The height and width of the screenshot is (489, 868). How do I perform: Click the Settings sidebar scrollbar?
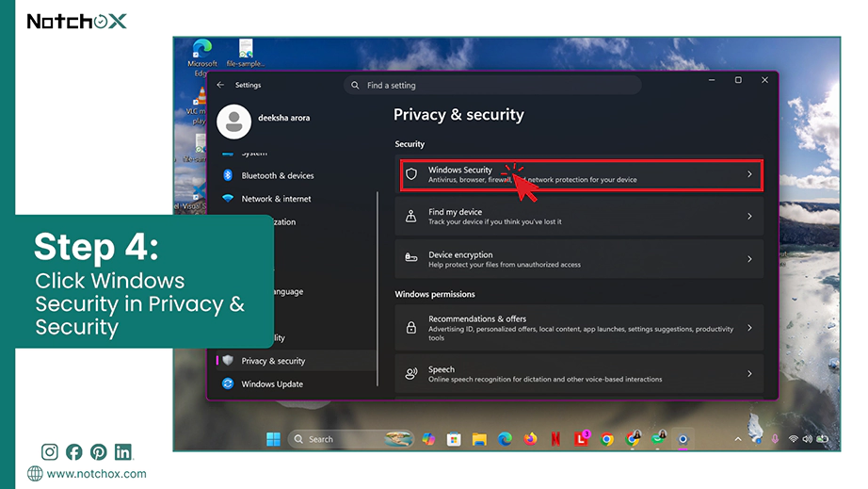378,288
